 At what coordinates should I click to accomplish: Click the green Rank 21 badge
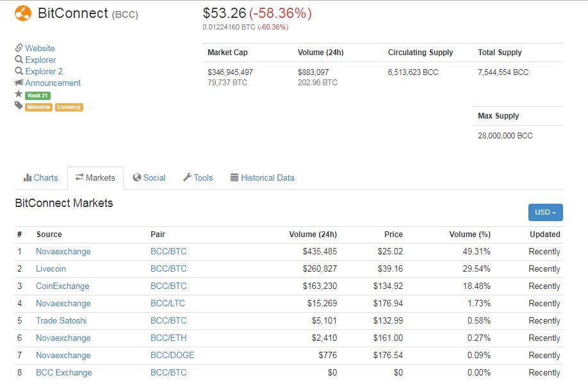[x=38, y=95]
